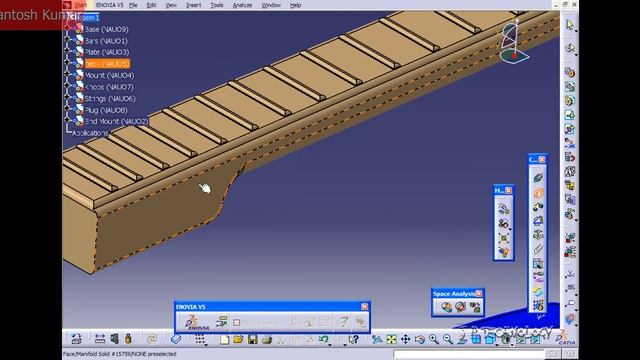
Task: Click the Fly Mode airplane icon
Action: (x=377, y=339)
